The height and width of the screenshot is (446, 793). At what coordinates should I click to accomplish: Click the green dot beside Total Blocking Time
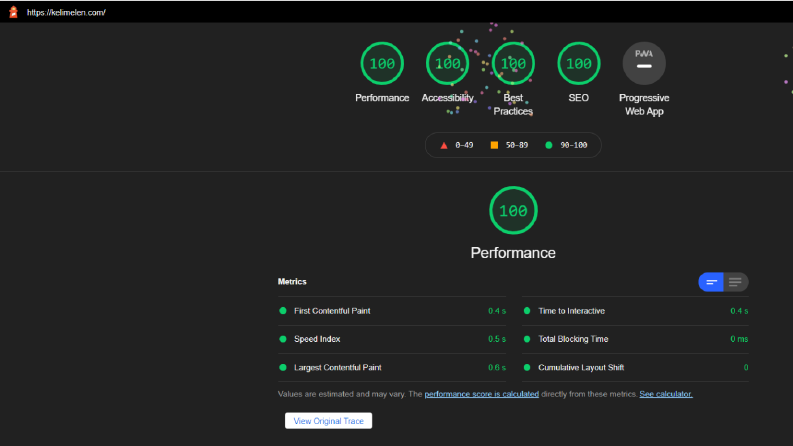click(x=527, y=339)
